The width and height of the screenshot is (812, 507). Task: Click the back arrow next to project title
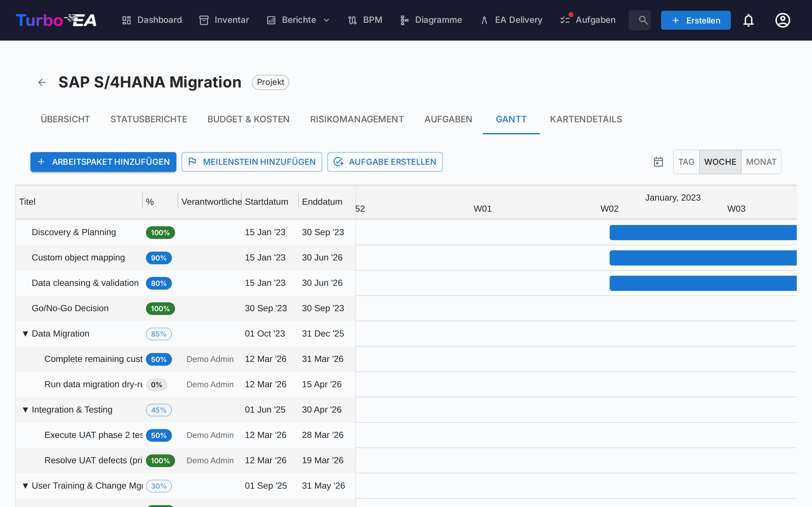click(x=42, y=82)
